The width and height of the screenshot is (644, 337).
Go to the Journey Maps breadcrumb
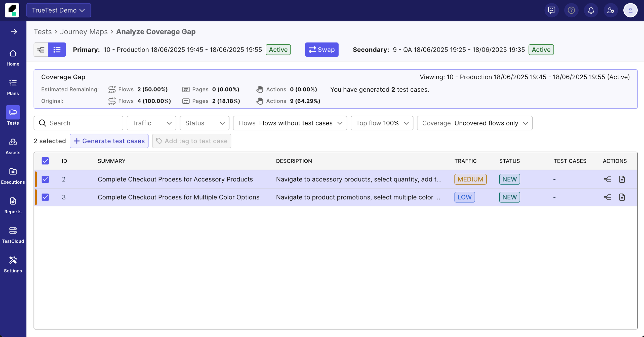coord(84,32)
